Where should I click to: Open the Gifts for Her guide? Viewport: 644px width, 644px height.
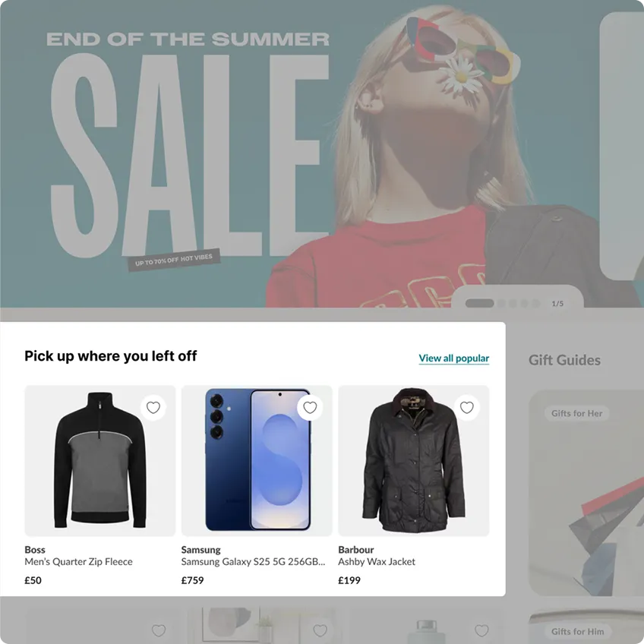576,413
